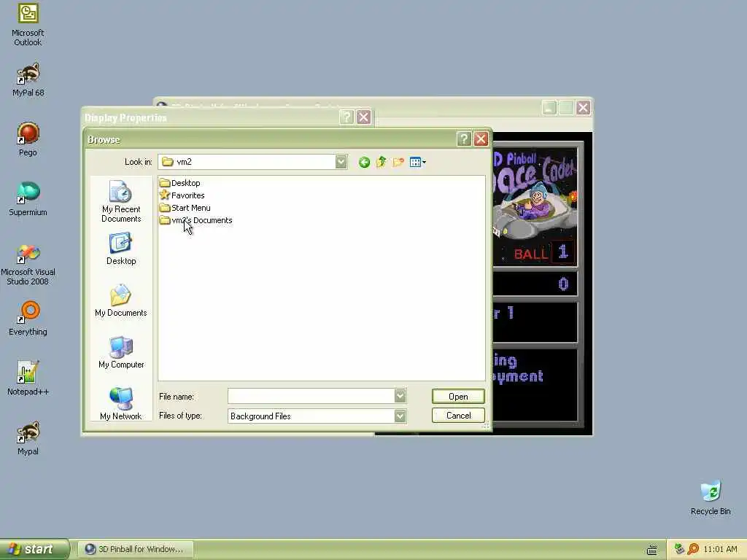
Task: Select the Everything desktop shortcut
Action: pos(28,319)
